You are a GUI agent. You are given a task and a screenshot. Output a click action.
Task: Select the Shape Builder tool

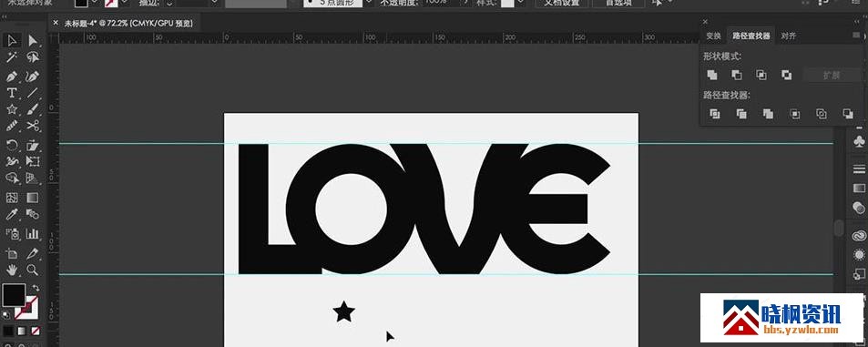(12, 179)
